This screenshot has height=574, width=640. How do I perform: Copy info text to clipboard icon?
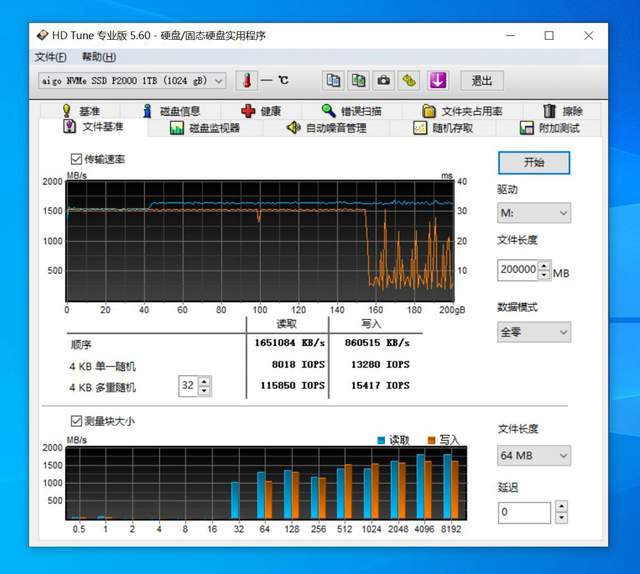point(333,80)
